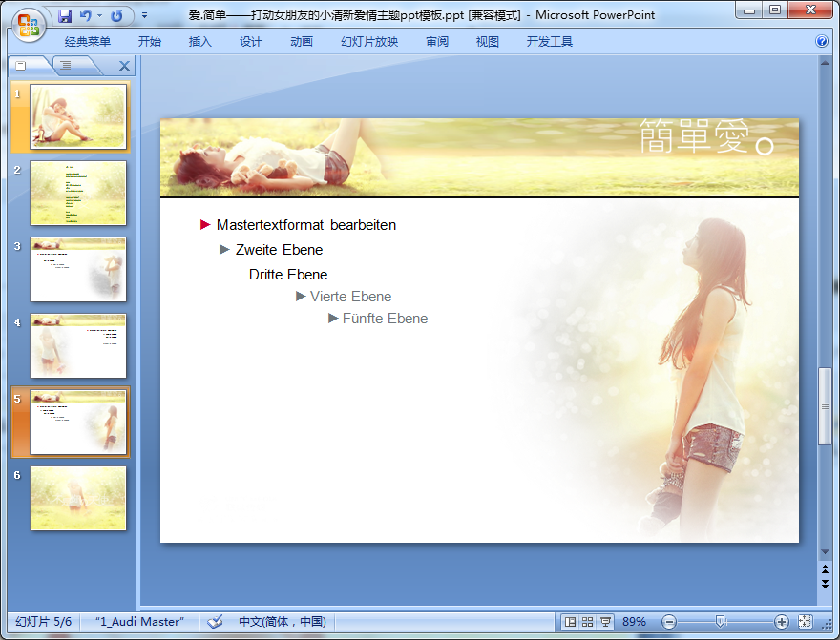
Task: Expand the Undo history dropdown arrow
Action: (x=98, y=16)
